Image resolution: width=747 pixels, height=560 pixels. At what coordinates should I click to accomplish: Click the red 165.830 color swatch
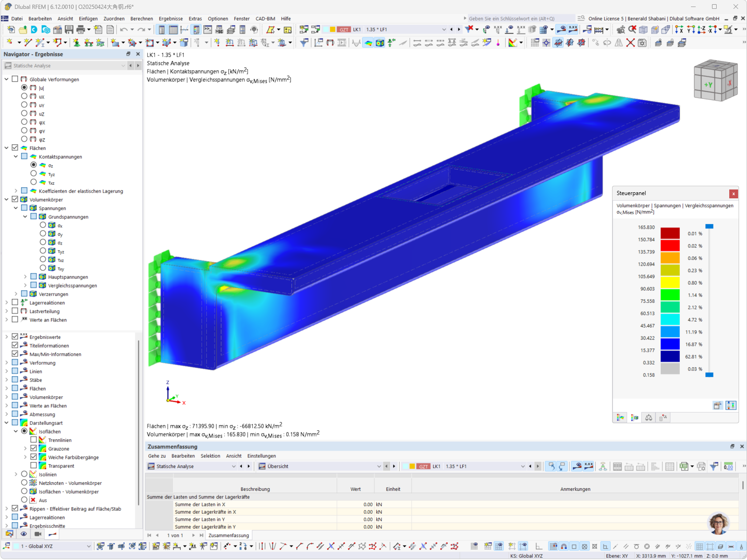click(x=670, y=233)
